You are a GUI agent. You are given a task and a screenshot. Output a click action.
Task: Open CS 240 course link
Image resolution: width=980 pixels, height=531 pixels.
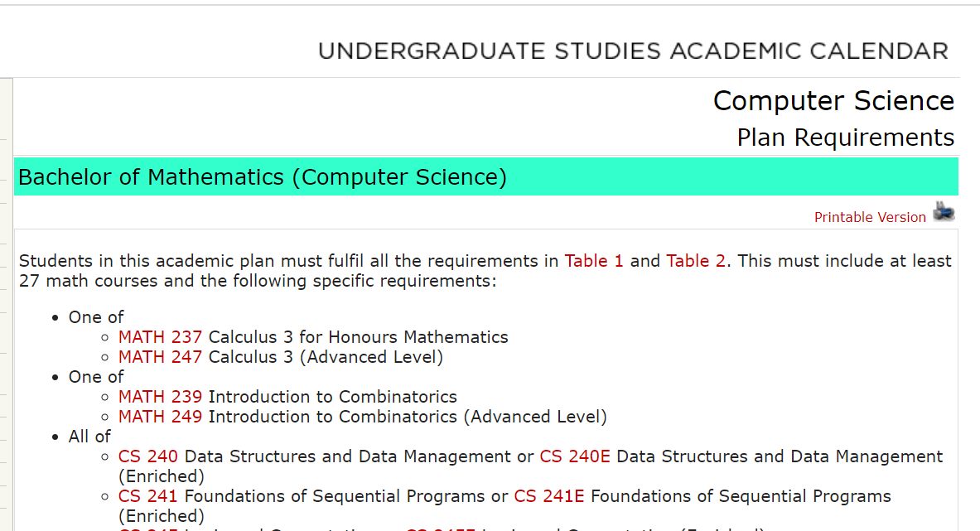[x=148, y=456]
